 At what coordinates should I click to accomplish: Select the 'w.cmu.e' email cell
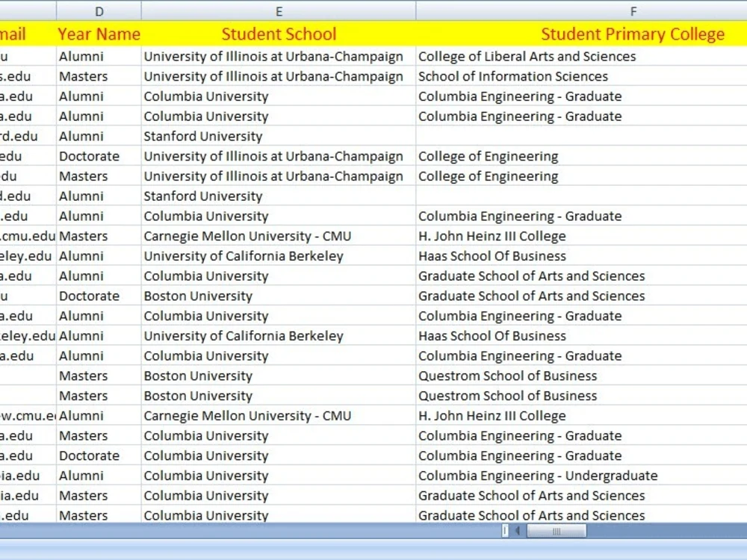pos(28,415)
